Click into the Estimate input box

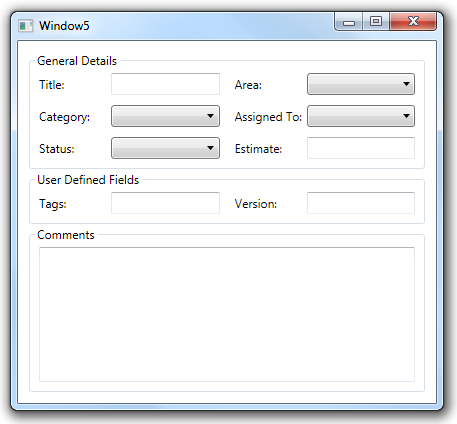361,148
